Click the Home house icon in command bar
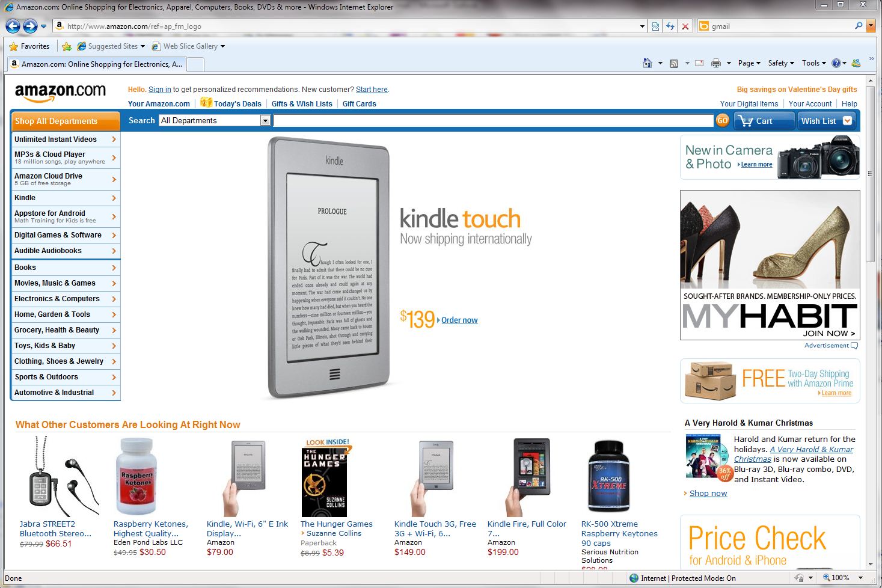Screen dimensions: 882x588 [648, 63]
